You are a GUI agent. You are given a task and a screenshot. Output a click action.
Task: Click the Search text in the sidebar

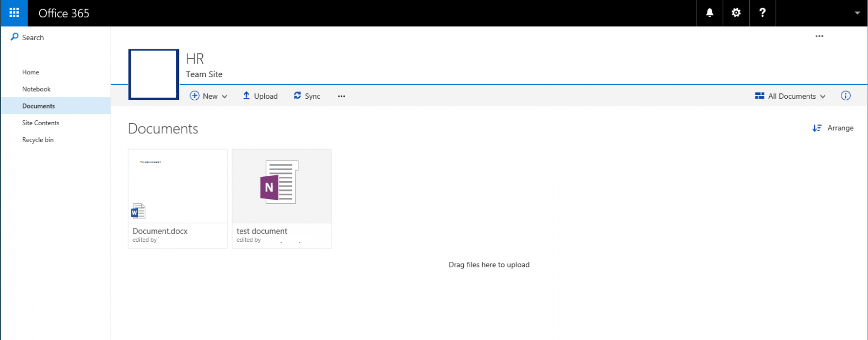[33, 37]
